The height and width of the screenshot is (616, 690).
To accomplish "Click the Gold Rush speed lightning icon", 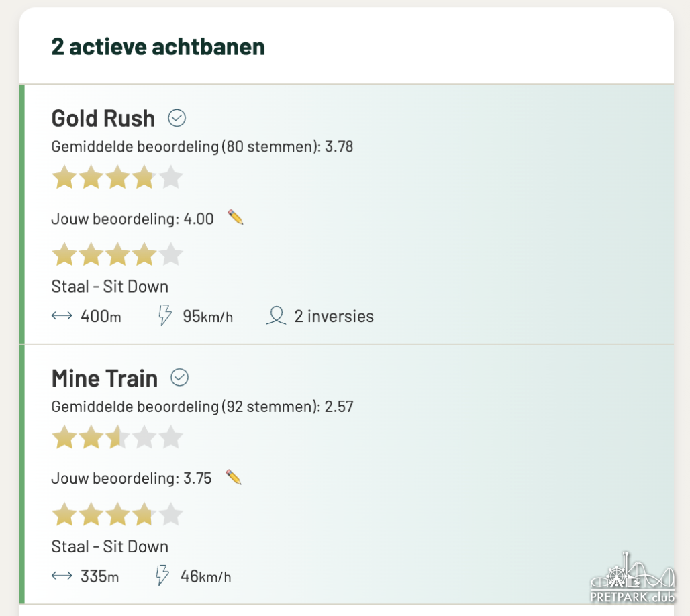I will tap(164, 316).
